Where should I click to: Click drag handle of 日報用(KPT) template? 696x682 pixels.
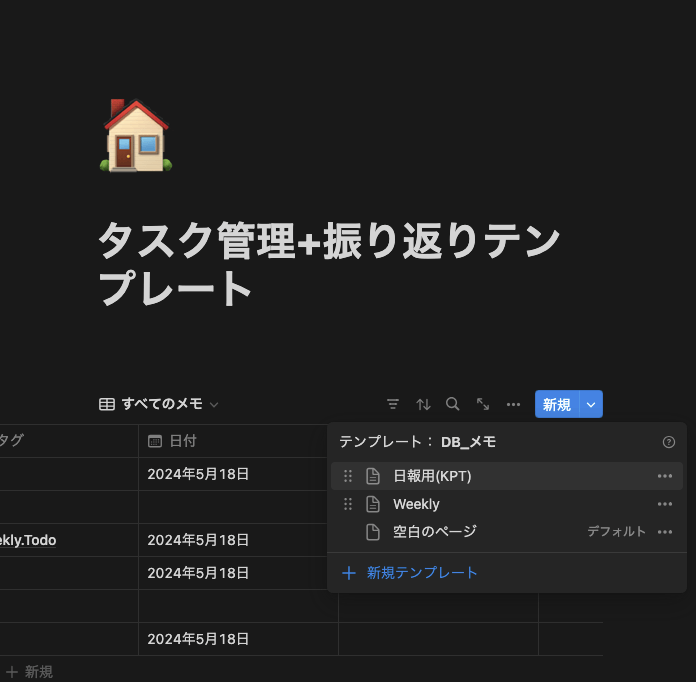click(348, 476)
